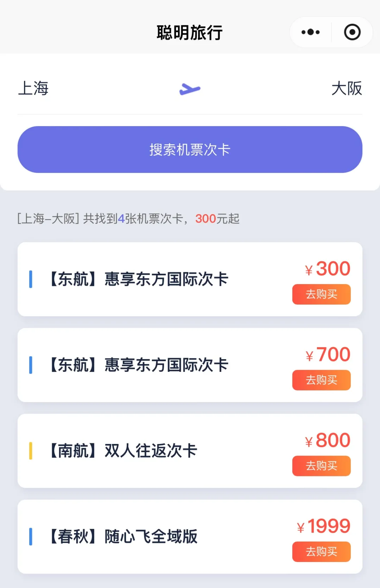
Task: Buy the ¥700 东航 card via 去购买
Action: coord(321,380)
